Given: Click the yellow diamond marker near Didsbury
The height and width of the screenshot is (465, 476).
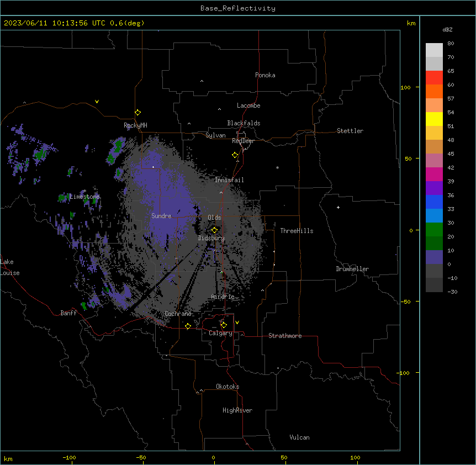Looking at the screenshot, I should pos(214,230).
